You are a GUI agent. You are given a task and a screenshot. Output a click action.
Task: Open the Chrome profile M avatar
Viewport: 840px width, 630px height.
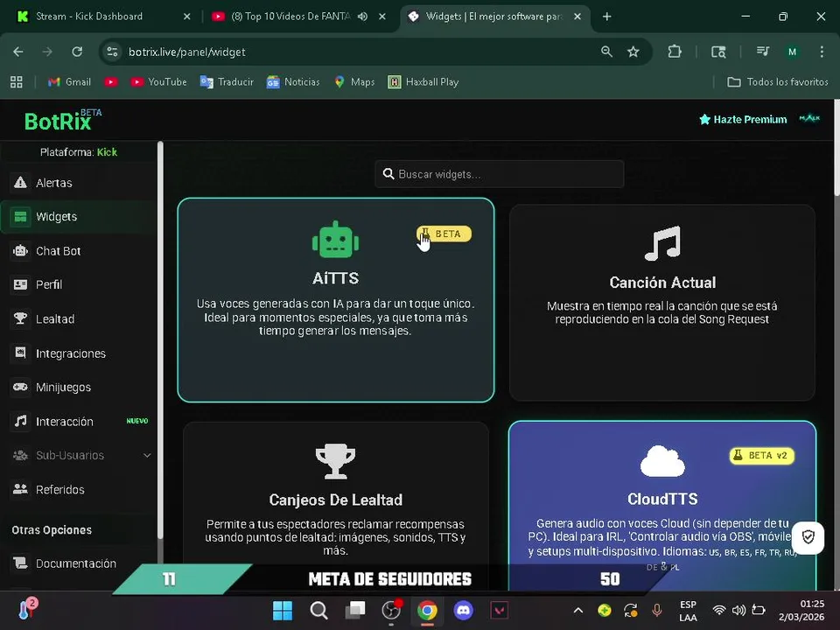(792, 52)
